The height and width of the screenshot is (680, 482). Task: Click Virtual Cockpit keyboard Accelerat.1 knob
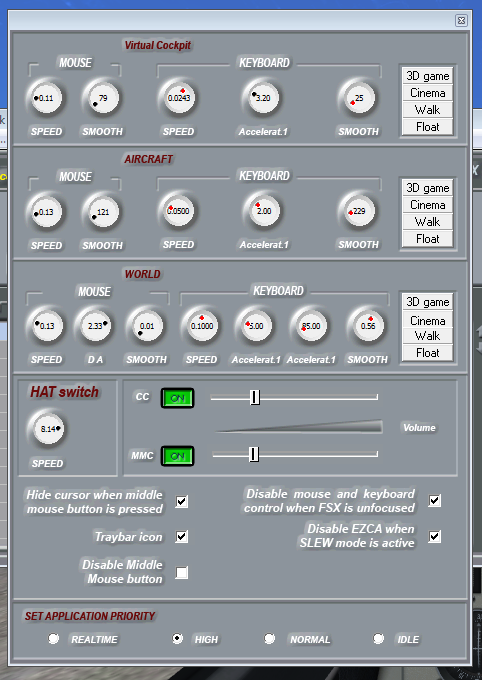point(262,98)
